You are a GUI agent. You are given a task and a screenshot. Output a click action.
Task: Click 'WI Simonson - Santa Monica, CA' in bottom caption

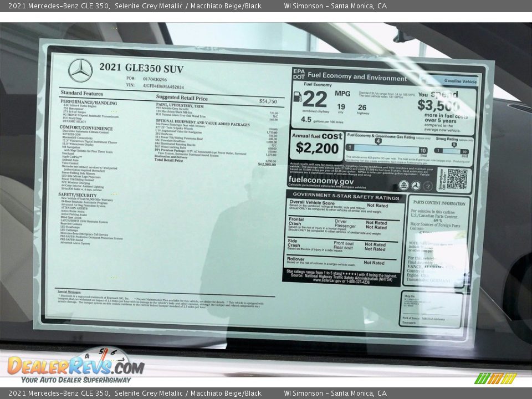pos(335,393)
